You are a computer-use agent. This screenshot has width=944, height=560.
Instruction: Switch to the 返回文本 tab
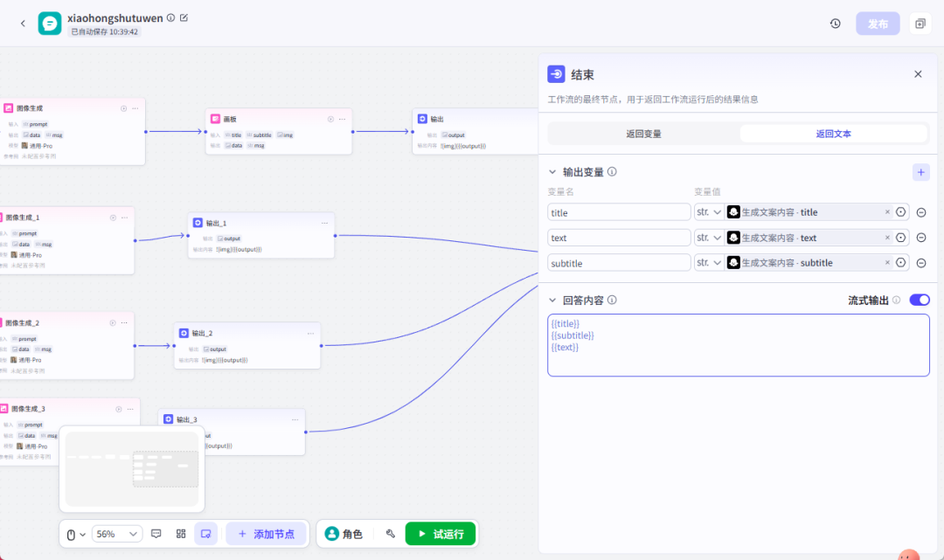coord(833,134)
